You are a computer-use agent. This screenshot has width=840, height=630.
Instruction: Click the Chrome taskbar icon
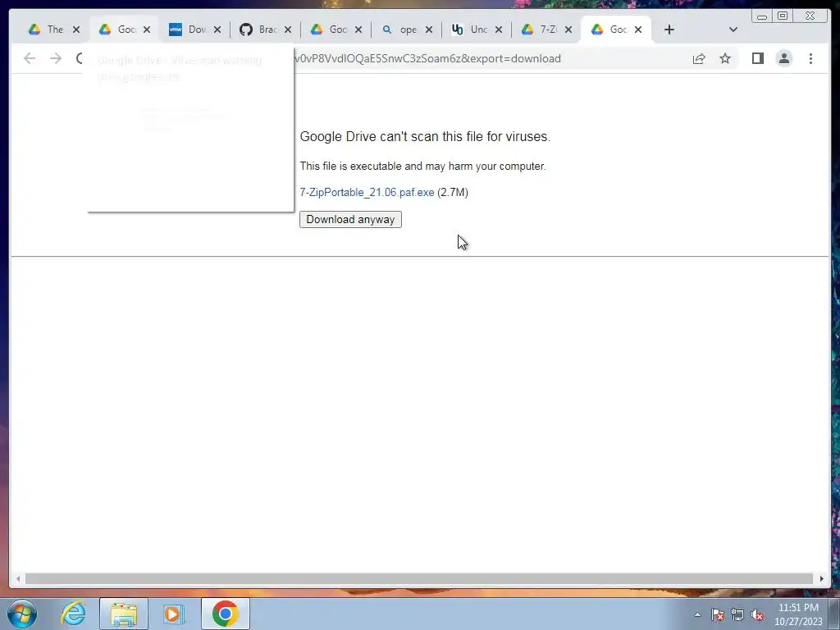225,614
